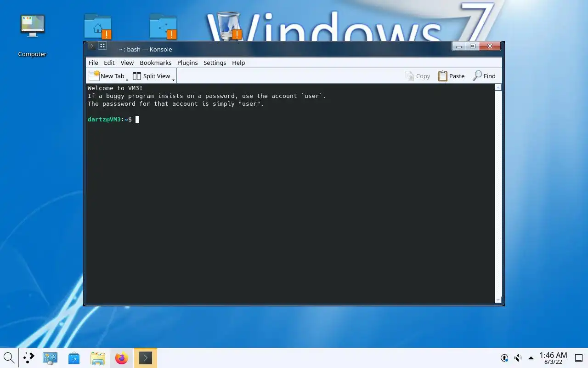Click the terminal scrollbar up arrow
This screenshot has width=588, height=368.
click(498, 87)
